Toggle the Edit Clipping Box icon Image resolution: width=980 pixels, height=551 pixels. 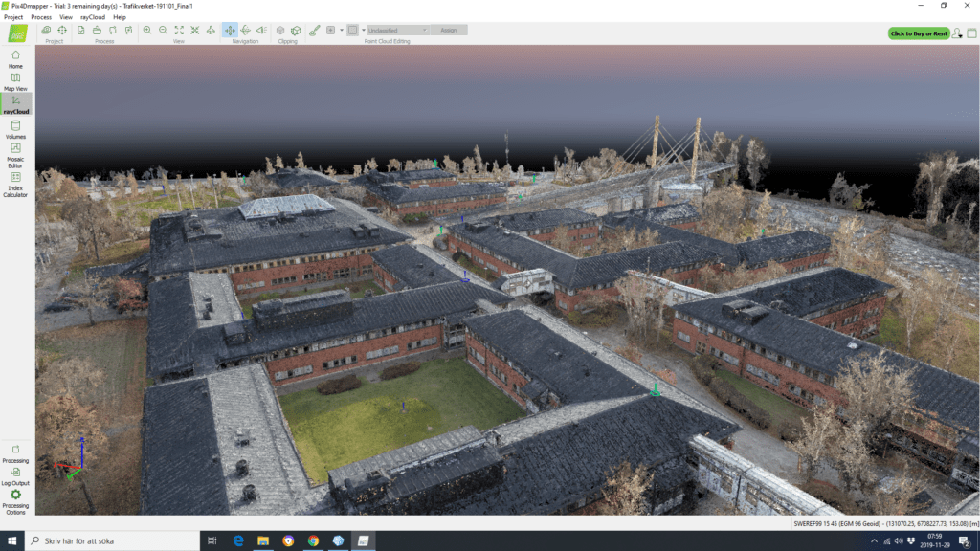297,30
